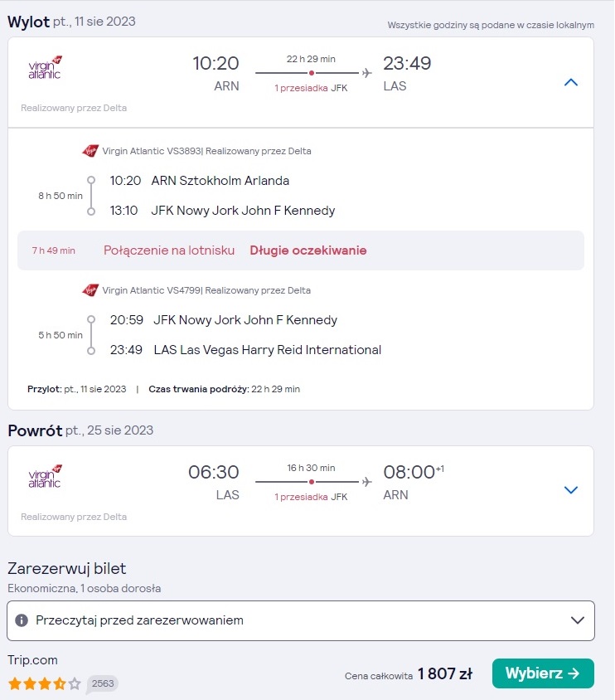Click the Trip.com star rating

tap(45, 683)
